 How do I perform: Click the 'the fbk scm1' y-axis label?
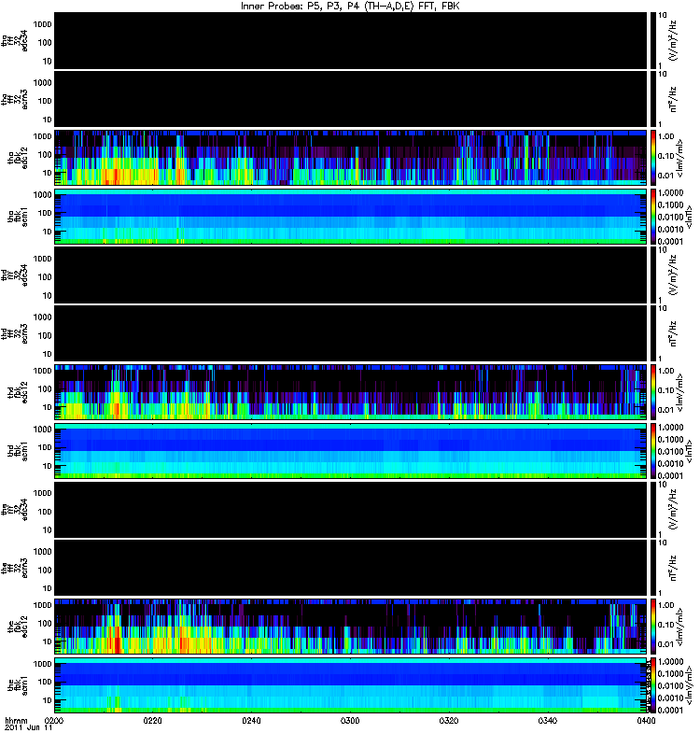point(18,685)
